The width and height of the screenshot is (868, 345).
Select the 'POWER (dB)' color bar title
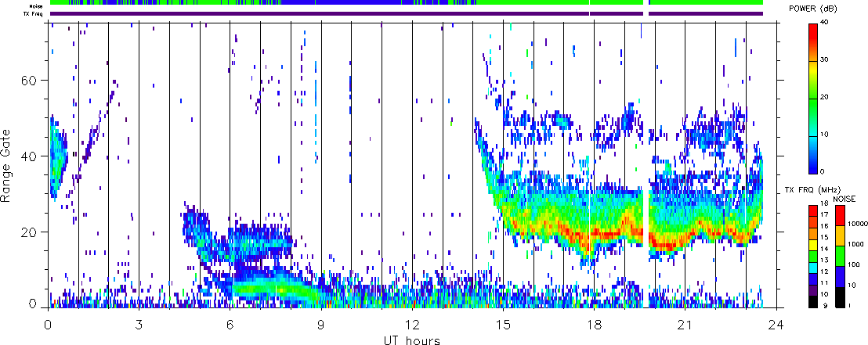812,9
